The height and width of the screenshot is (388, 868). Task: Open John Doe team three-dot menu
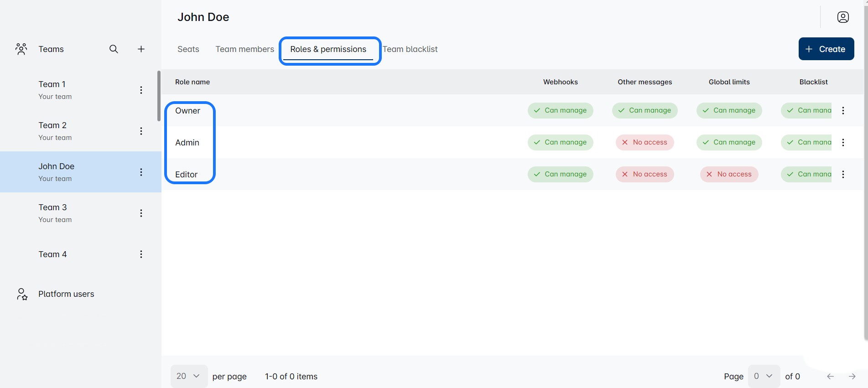tap(141, 172)
